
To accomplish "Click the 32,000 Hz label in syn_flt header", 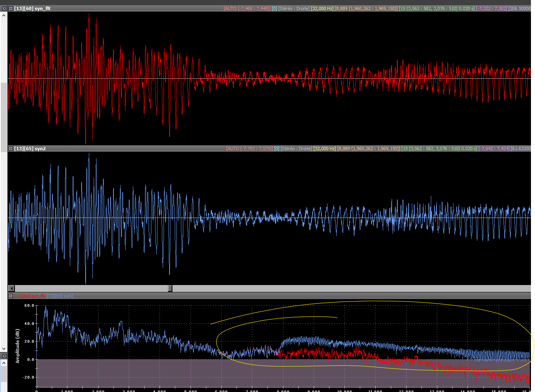I will (322, 8).
